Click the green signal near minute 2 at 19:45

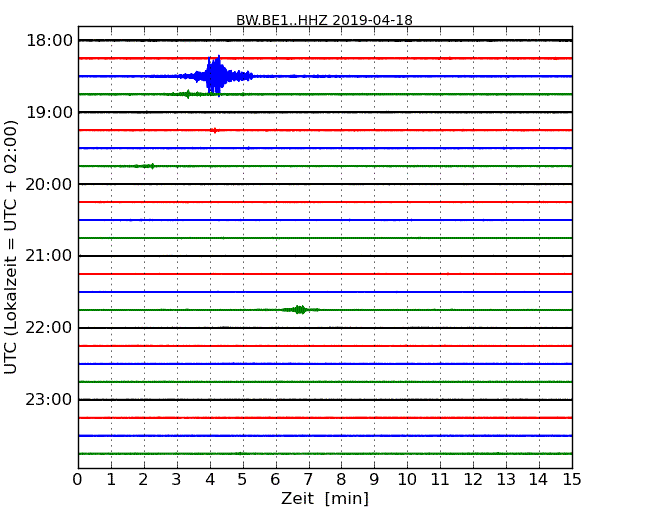tap(145, 166)
